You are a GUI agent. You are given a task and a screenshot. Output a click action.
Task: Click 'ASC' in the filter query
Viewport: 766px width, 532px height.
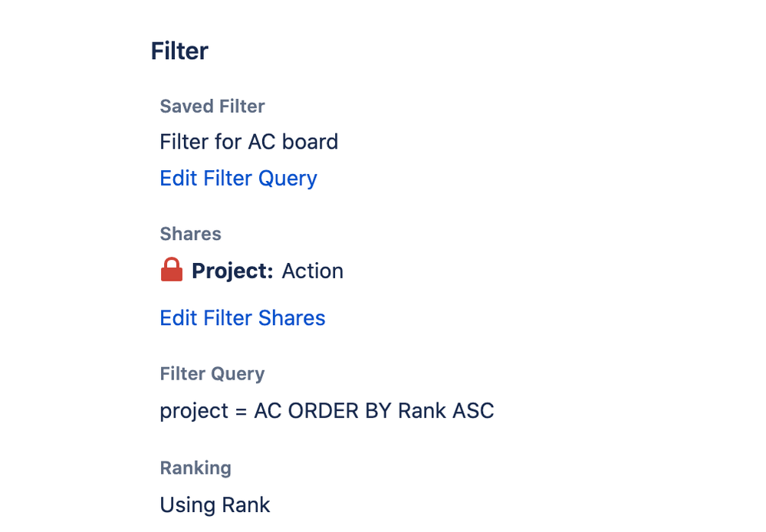473,412
